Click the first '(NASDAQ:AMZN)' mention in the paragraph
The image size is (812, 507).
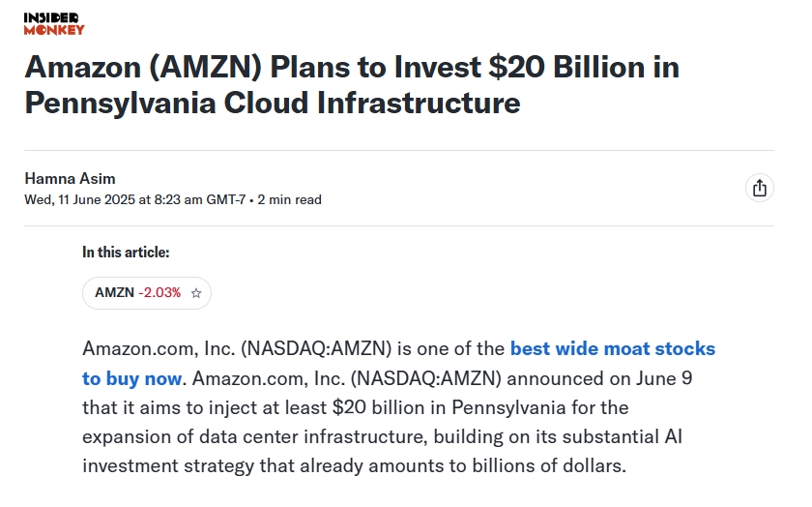click(x=316, y=348)
